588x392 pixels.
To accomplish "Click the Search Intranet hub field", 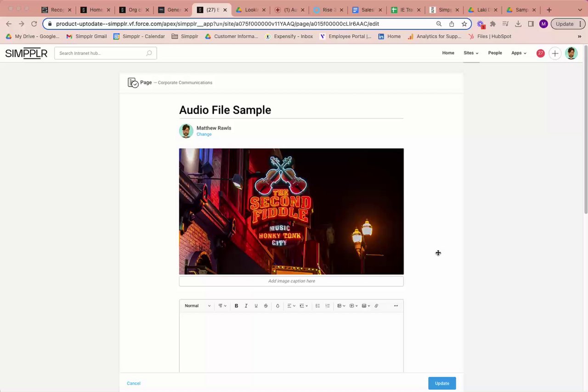I will tap(105, 53).
